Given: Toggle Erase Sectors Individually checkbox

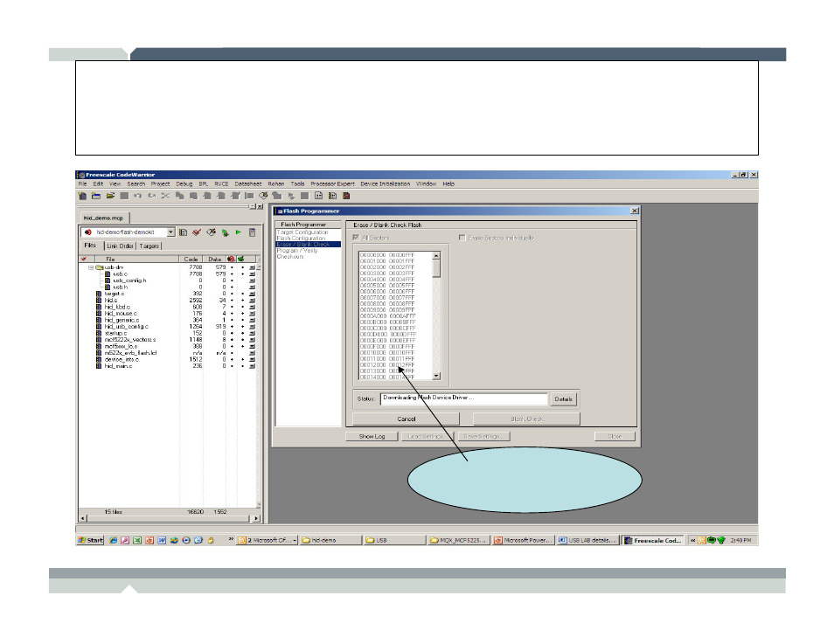Looking at the screenshot, I should click(x=462, y=237).
